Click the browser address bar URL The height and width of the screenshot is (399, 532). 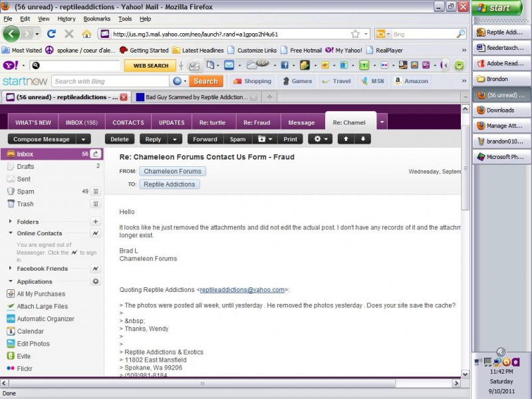[x=195, y=35]
